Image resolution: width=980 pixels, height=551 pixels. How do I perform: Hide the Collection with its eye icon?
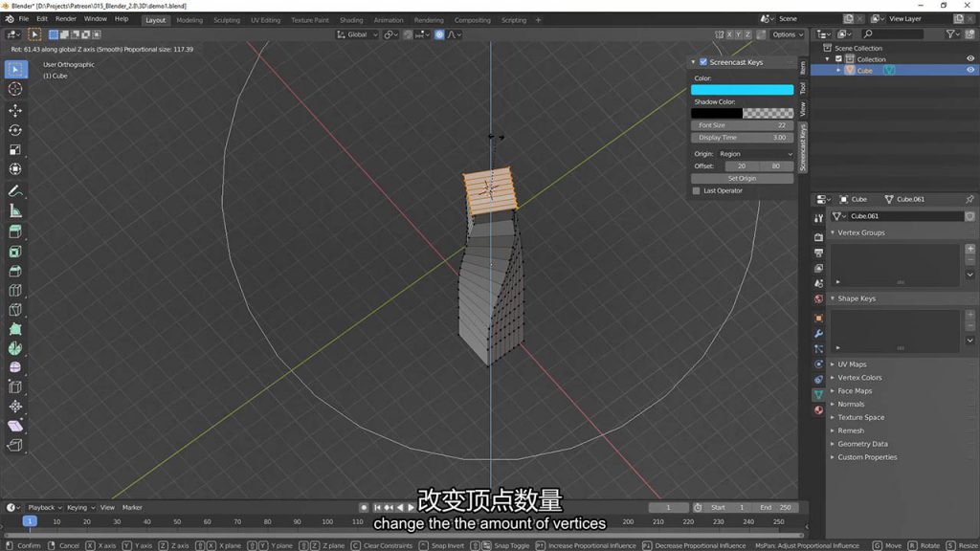point(970,58)
